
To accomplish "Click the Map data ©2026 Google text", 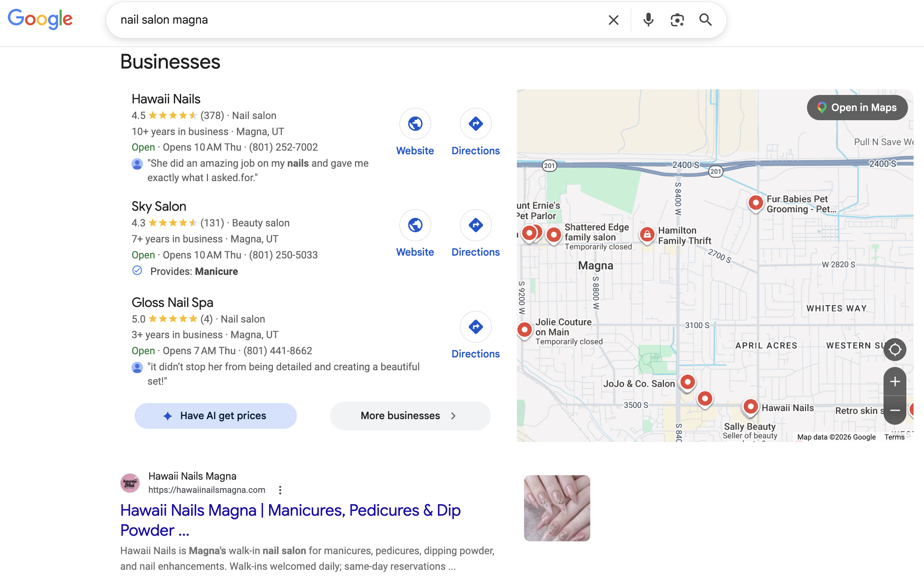I will (836, 437).
